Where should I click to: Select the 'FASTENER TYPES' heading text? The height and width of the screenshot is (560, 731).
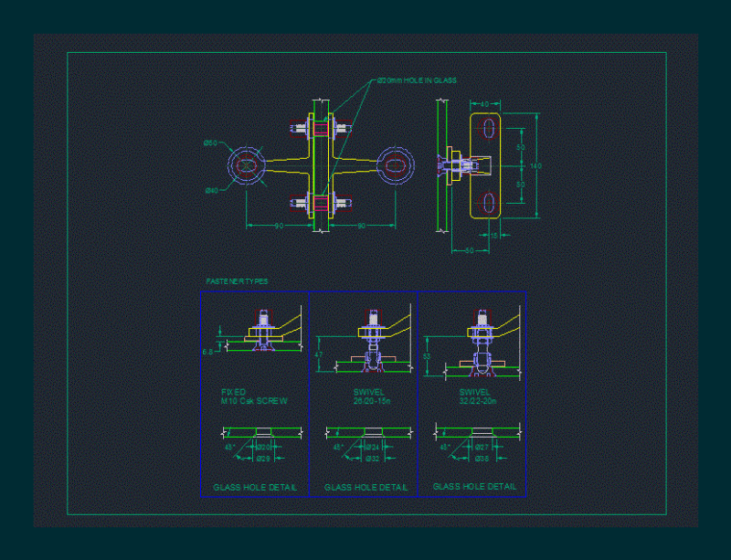237,281
